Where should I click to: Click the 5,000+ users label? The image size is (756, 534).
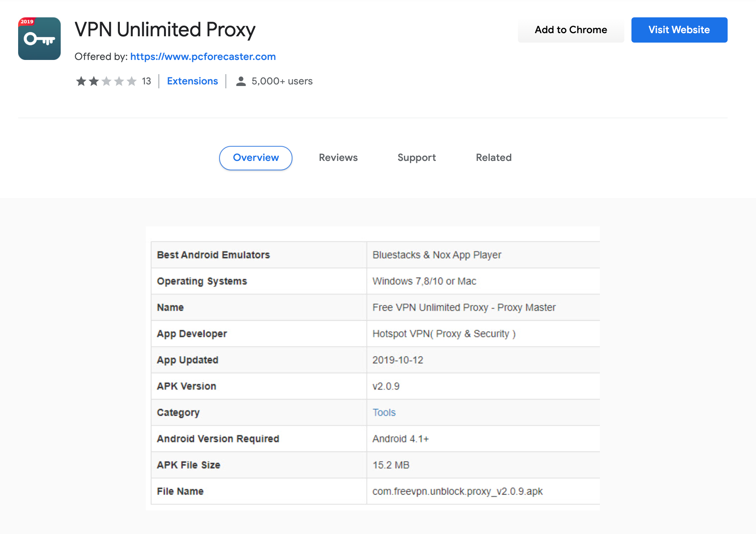coord(282,81)
